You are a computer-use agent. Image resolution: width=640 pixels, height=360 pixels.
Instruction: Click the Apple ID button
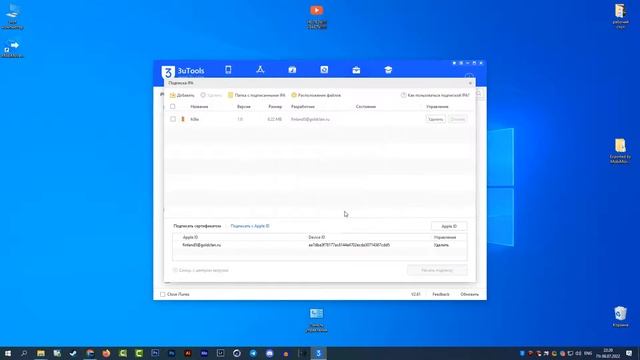(x=449, y=226)
